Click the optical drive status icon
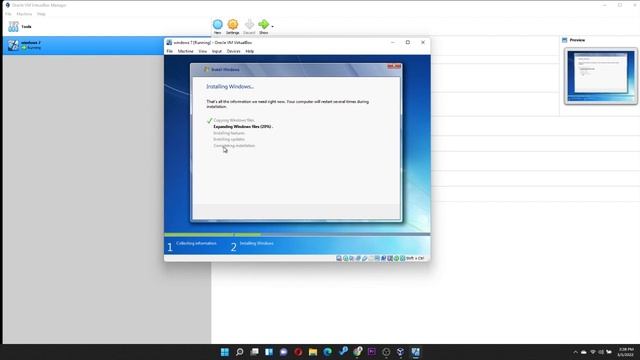The image size is (640, 360). [x=346, y=258]
